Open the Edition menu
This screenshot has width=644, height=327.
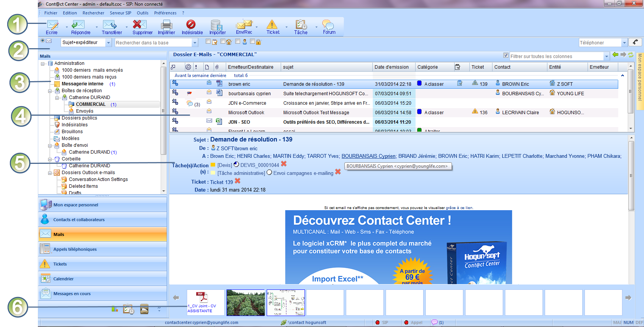coord(70,13)
